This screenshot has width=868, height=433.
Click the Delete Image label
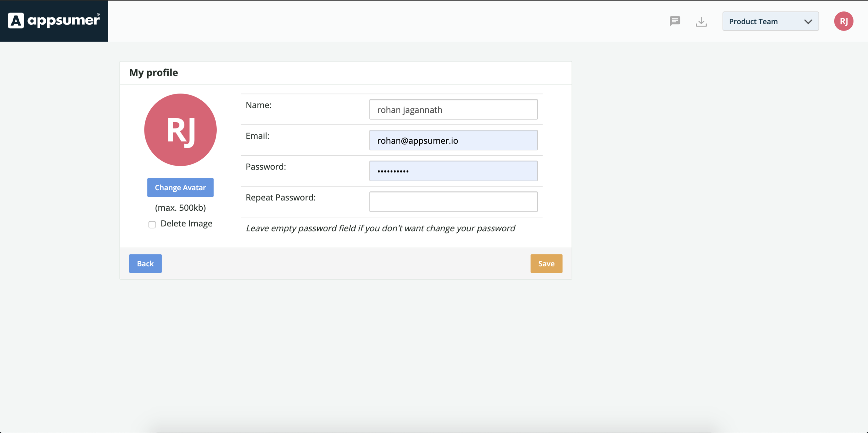[x=186, y=223]
